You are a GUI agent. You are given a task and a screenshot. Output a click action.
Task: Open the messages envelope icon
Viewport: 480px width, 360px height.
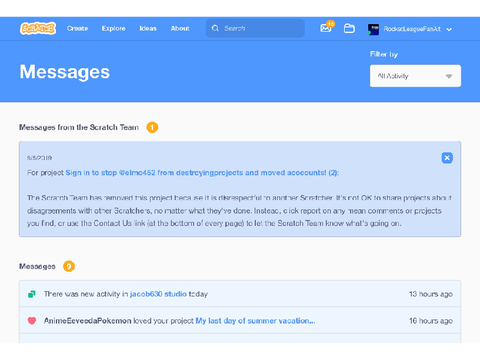326,28
